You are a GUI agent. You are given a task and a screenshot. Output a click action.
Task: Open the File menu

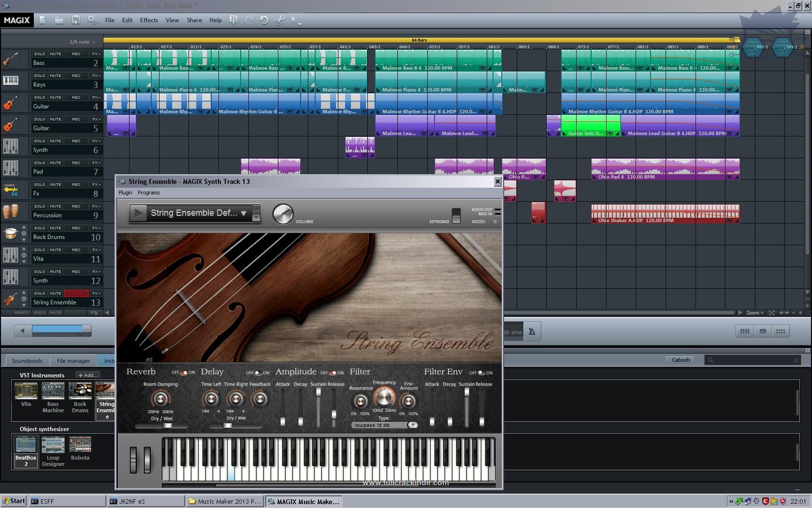coord(110,20)
